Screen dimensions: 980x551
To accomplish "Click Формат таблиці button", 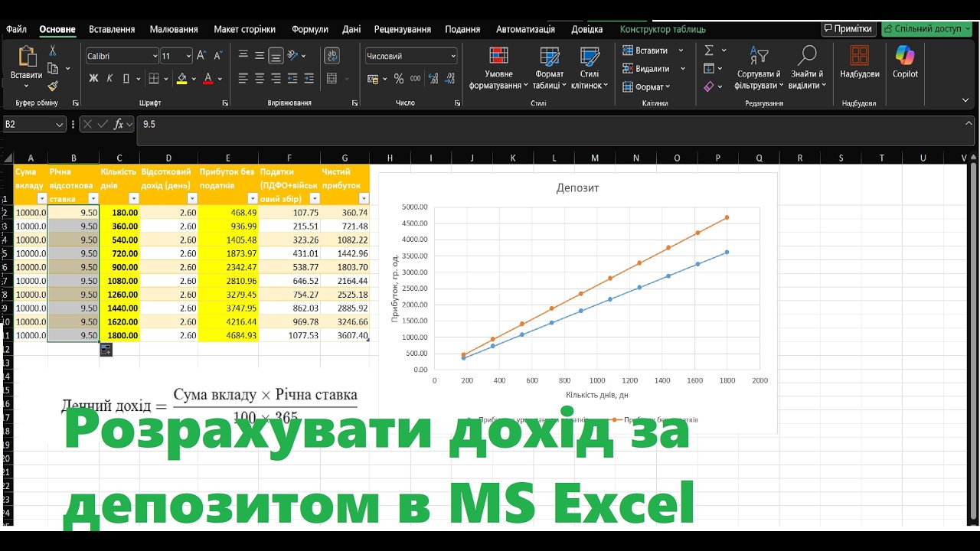I will [549, 67].
